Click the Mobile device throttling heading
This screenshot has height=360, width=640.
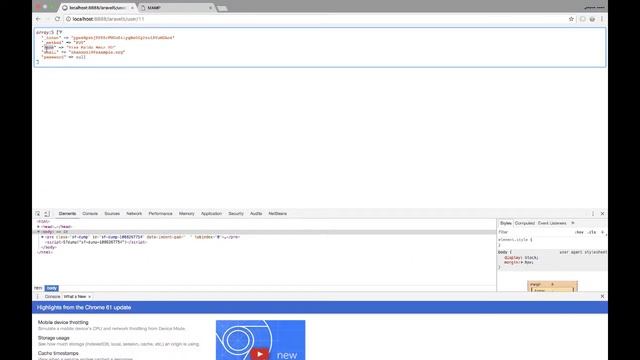(x=63, y=322)
